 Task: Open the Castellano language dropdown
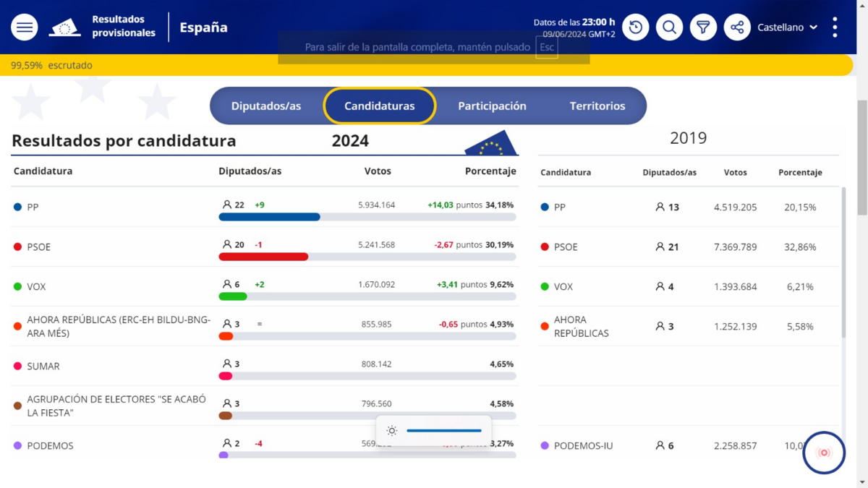click(x=788, y=27)
